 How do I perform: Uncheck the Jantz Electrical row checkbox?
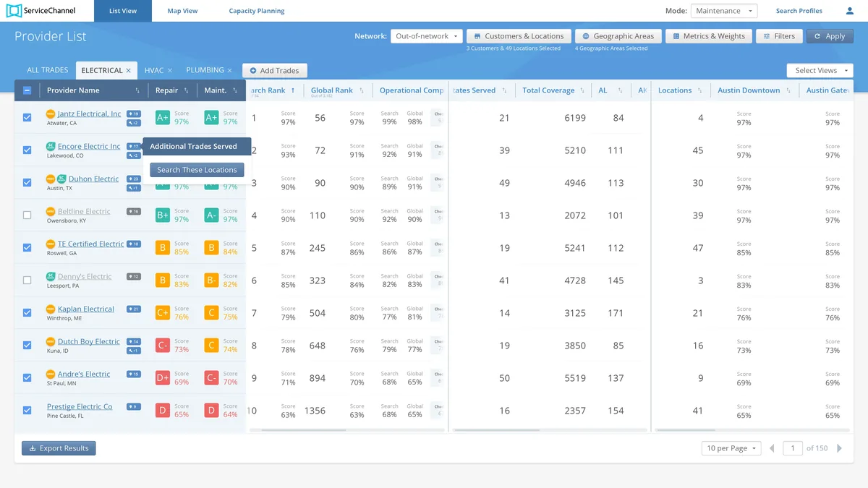[x=27, y=117]
